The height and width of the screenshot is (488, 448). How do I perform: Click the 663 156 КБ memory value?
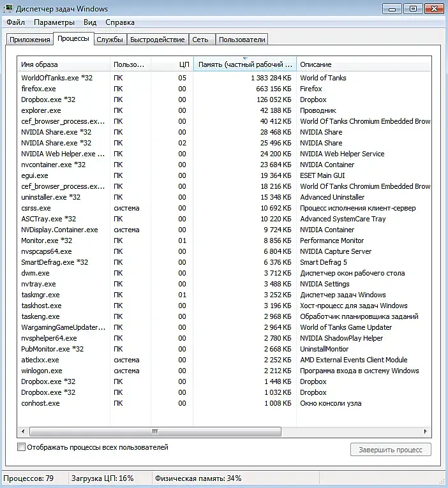pyautogui.click(x=273, y=89)
